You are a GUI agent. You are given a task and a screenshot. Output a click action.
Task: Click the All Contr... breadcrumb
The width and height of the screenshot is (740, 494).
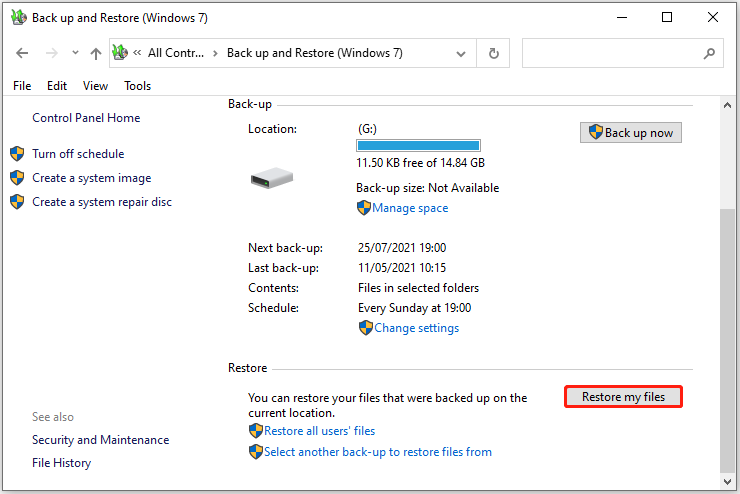tap(176, 53)
